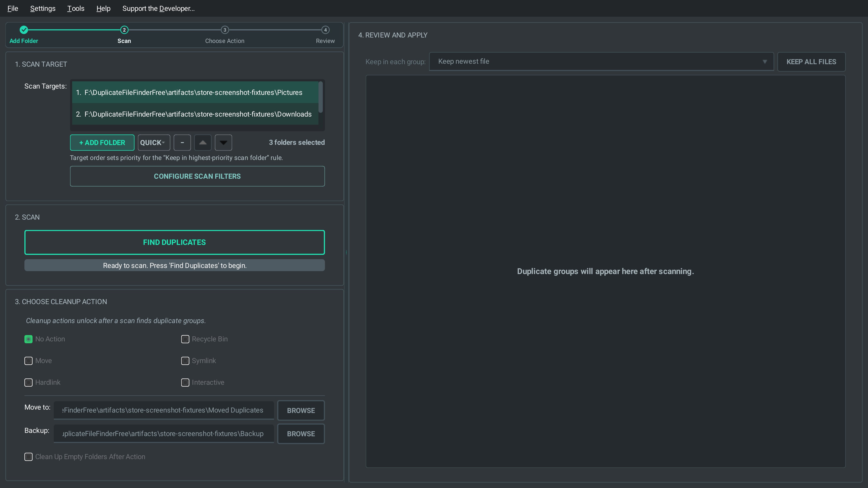Select the Pictures scan target row
The width and height of the screenshot is (868, 488).
click(195, 92)
